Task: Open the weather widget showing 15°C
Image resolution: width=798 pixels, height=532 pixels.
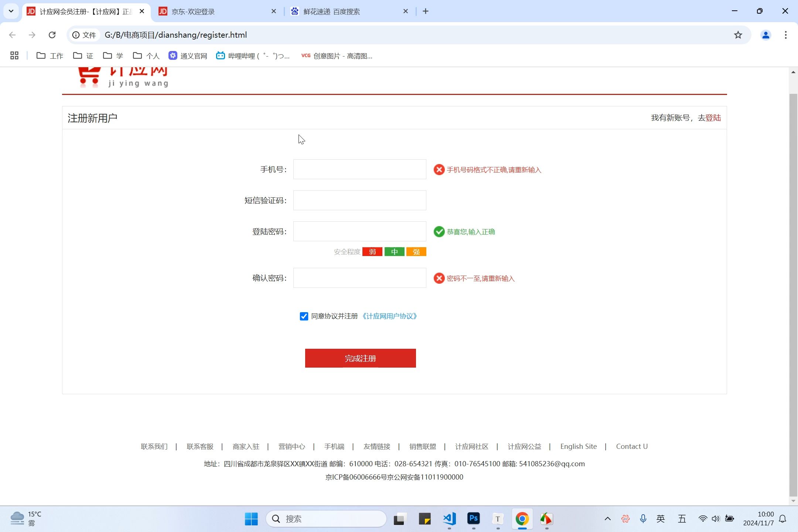Action: pos(26,519)
